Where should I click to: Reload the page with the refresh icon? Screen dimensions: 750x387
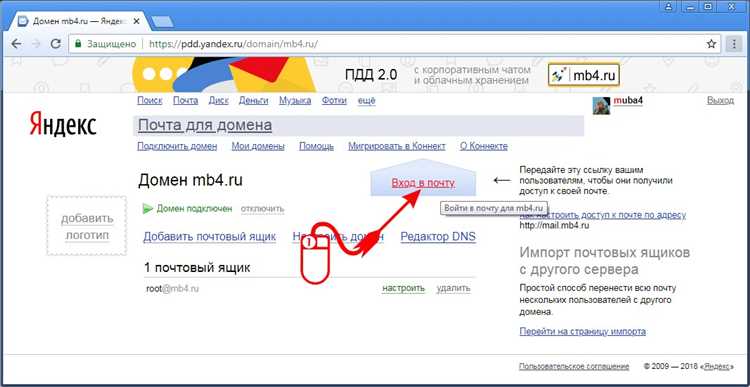[x=55, y=44]
